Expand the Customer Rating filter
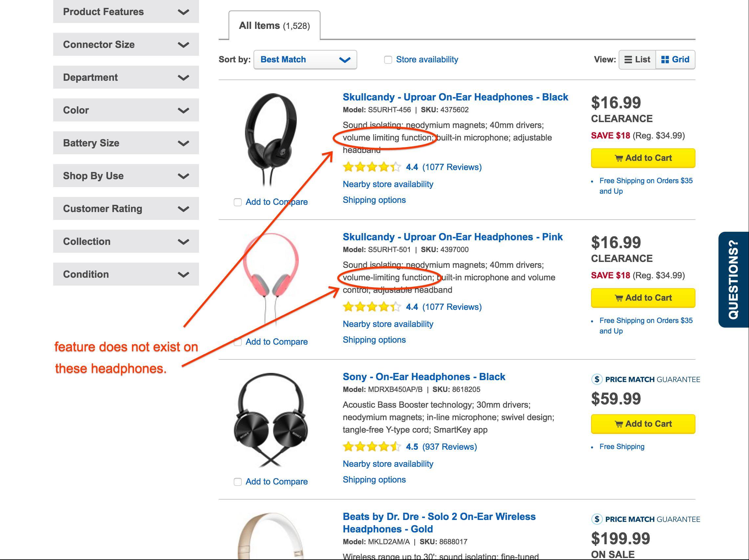This screenshot has height=560, width=749. coord(126,208)
